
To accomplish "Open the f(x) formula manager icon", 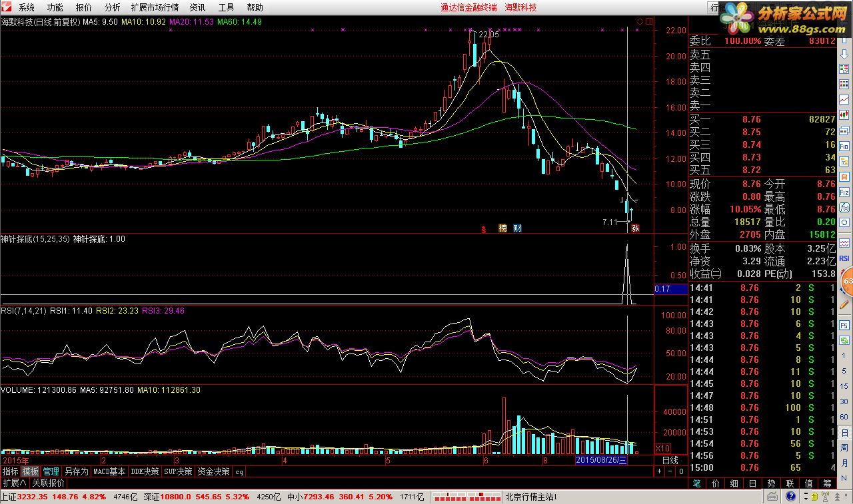I will click(x=844, y=207).
